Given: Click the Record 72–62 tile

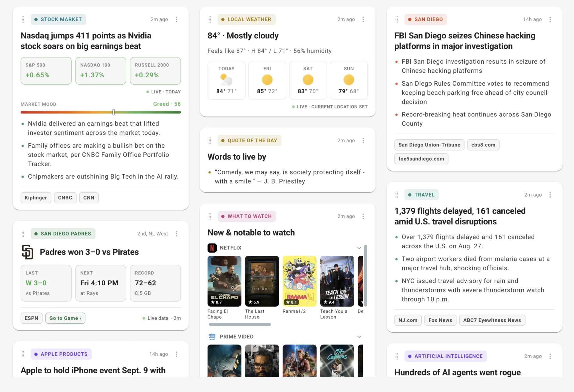Looking at the screenshot, I should click(x=155, y=283).
